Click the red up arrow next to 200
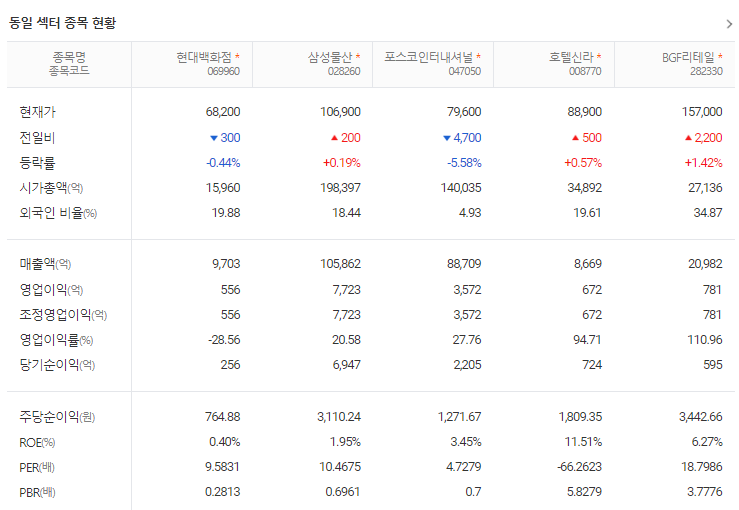This screenshot has width=739, height=510. pyautogui.click(x=334, y=138)
